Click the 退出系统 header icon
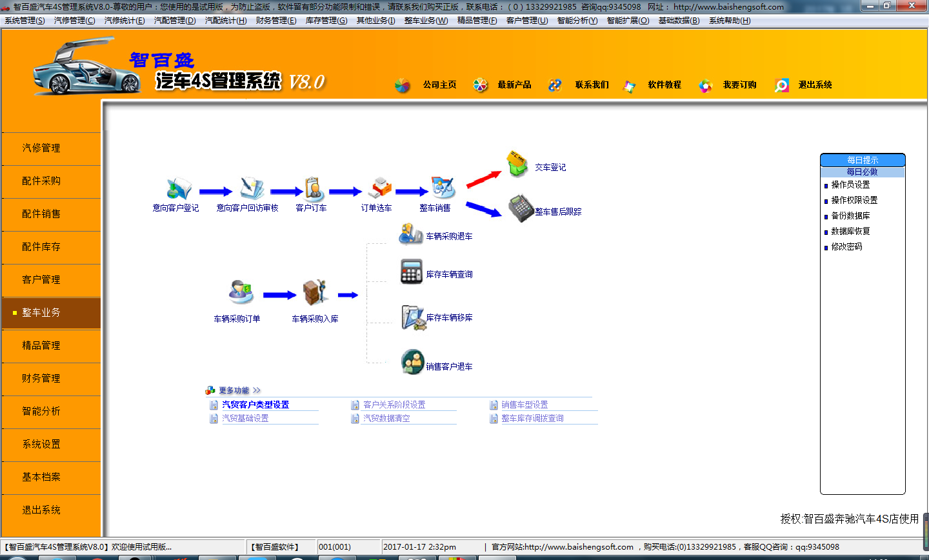Viewport: 929px width, 560px height. tap(782, 85)
